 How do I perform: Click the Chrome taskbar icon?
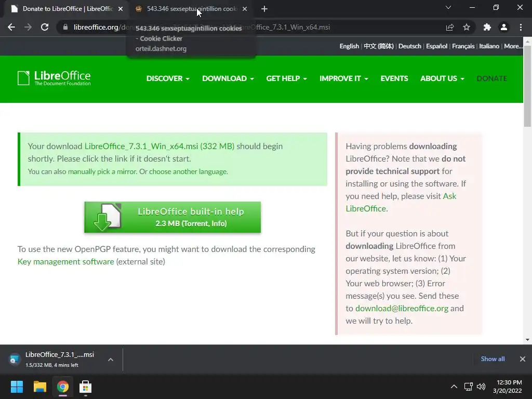63,387
